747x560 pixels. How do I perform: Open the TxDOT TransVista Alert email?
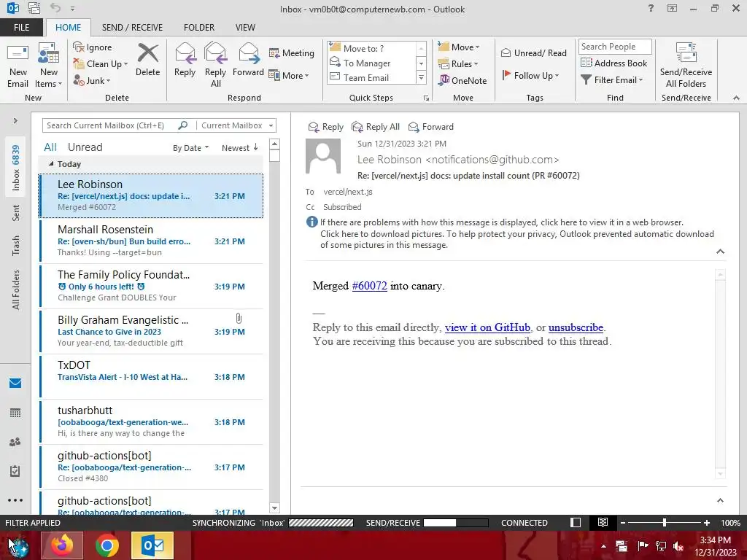pos(151,377)
